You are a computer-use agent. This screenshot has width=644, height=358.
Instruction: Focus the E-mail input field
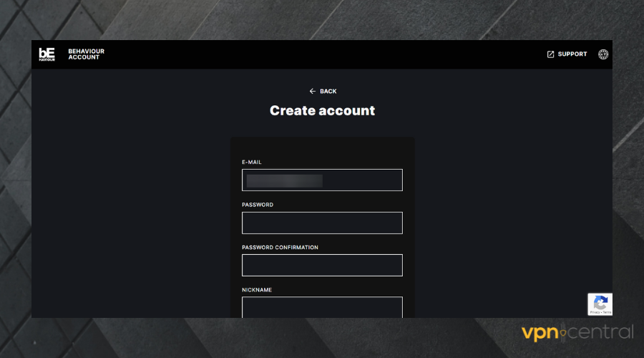[x=322, y=180]
